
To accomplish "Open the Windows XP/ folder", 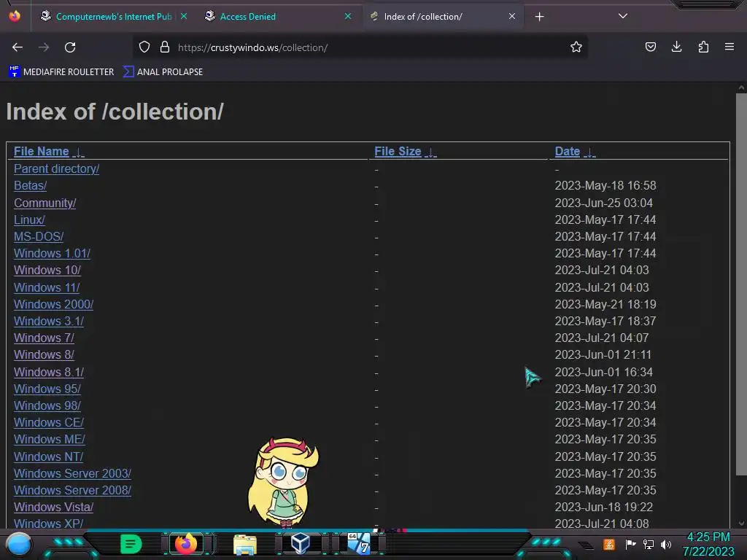I will click(49, 524).
